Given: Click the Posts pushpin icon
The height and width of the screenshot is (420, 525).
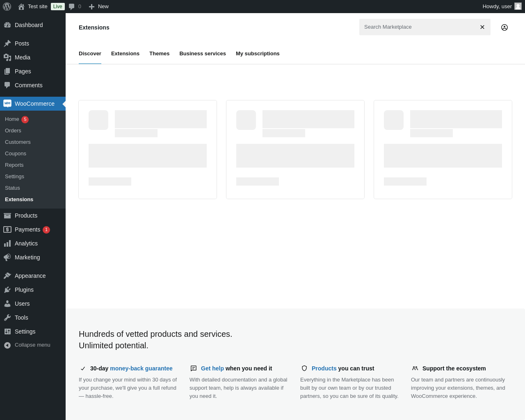Looking at the screenshot, I should (7, 43).
